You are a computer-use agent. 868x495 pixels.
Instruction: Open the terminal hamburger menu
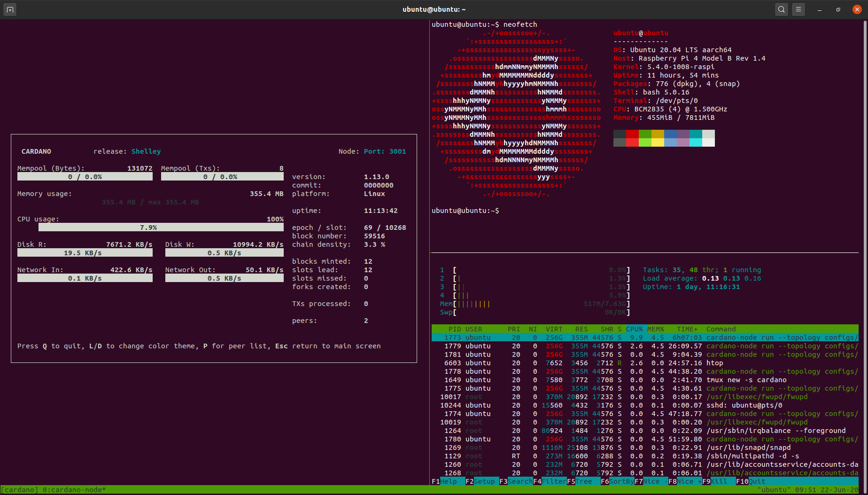(x=798, y=9)
